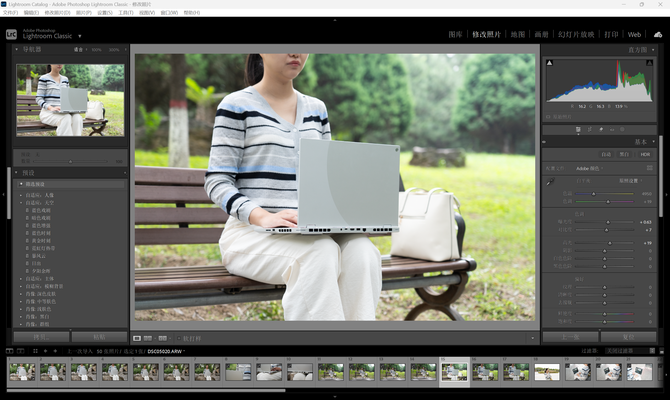The height and width of the screenshot is (400, 670).
Task: Collapse the 导航器 navigator panel
Action: coord(18,48)
